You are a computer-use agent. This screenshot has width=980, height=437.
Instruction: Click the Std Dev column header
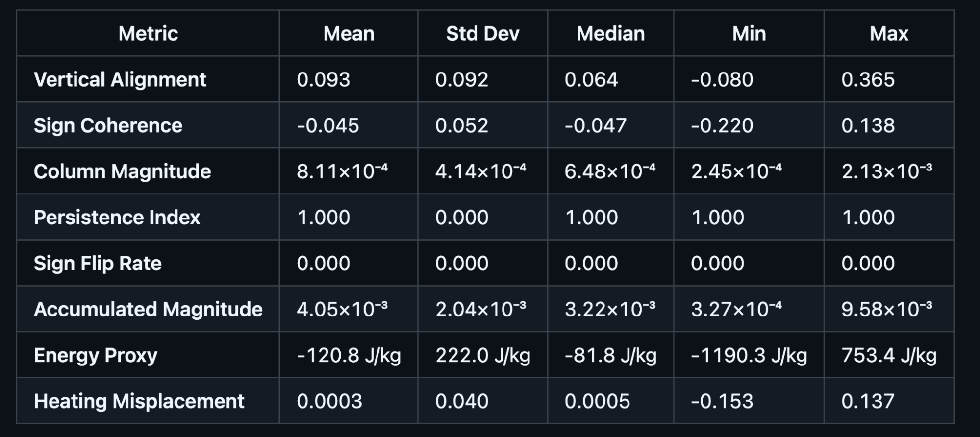pos(482,34)
